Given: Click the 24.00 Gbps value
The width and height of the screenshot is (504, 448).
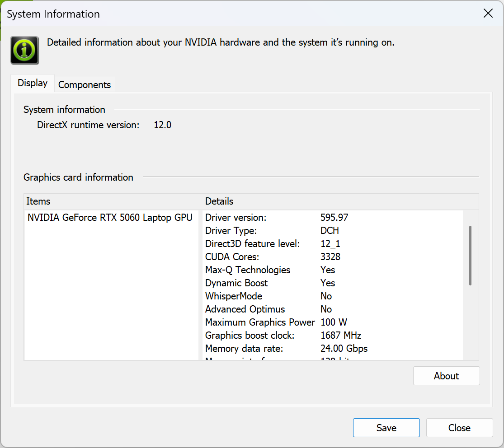Looking at the screenshot, I should pos(344,349).
